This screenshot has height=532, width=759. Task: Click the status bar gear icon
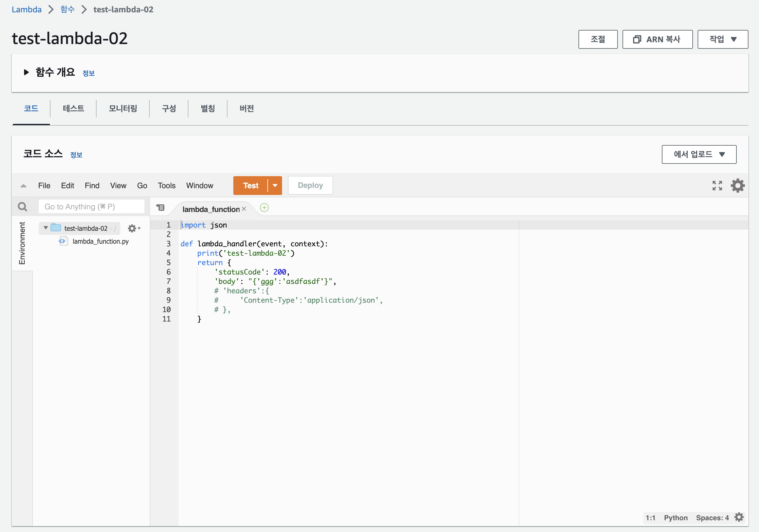(x=739, y=517)
